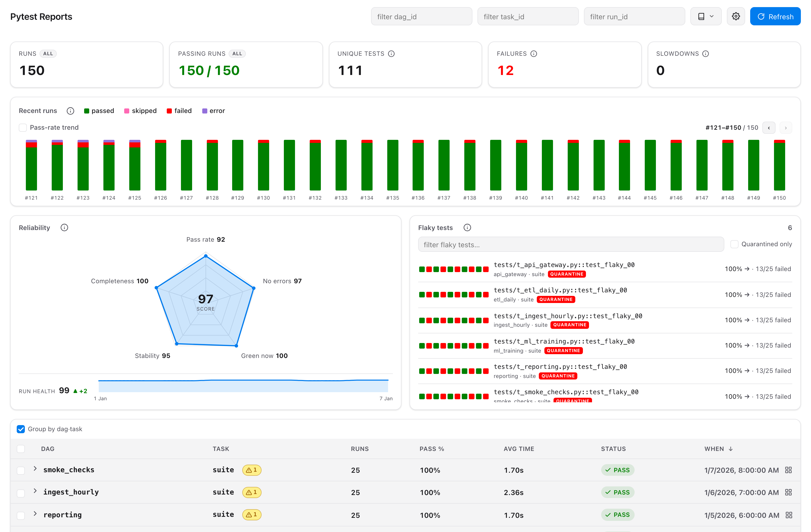The width and height of the screenshot is (811, 532).
Task: Sort by the STATUS column header
Action: pyautogui.click(x=613, y=449)
